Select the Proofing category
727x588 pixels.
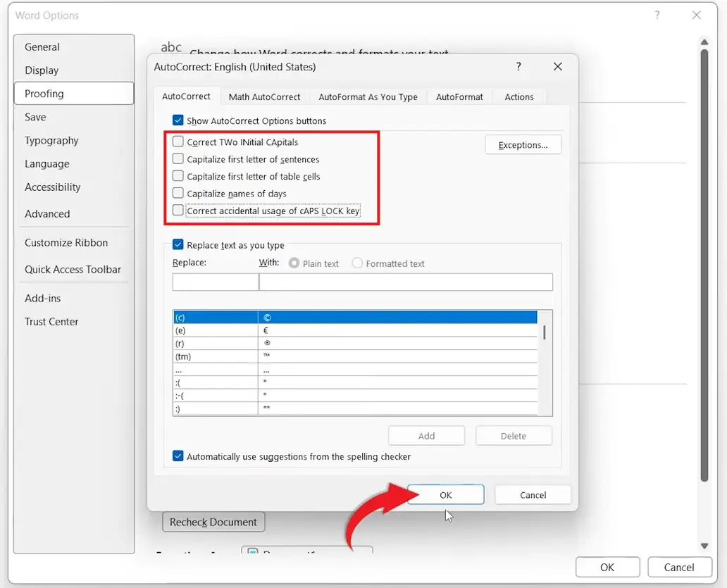tap(74, 93)
